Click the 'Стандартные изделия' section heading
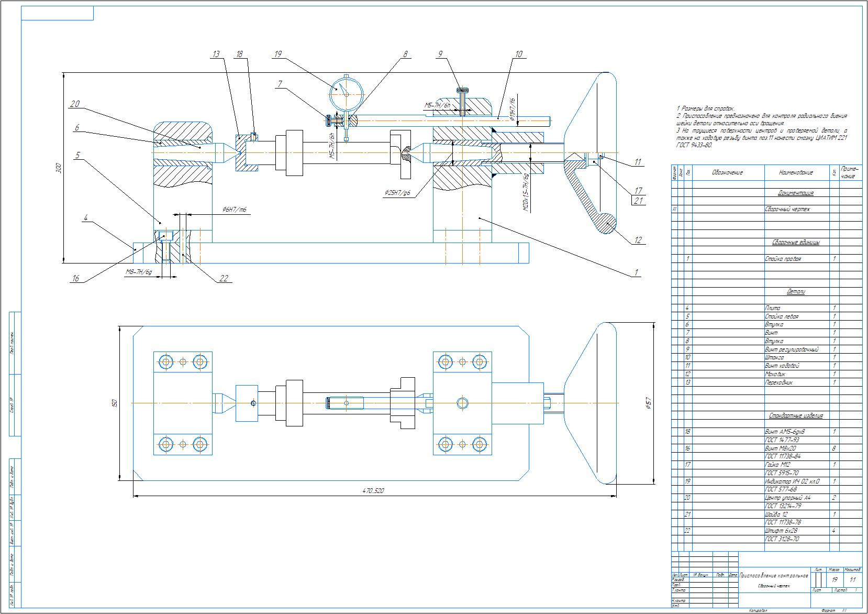The image size is (868, 614). [795, 415]
